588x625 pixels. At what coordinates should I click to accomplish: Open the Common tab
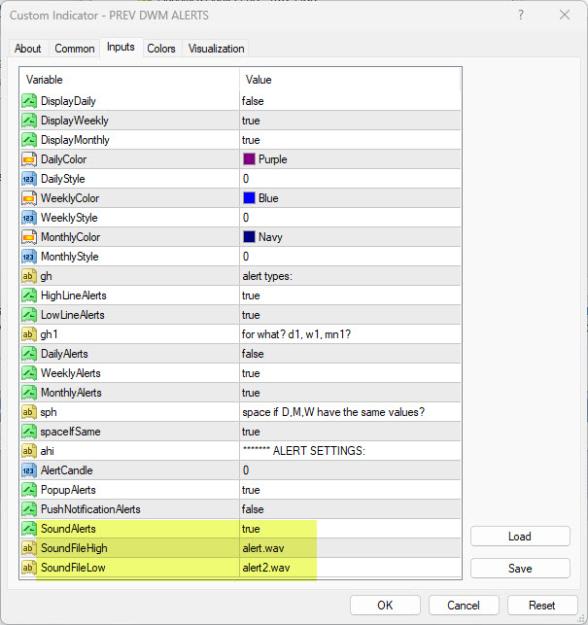pos(75,49)
